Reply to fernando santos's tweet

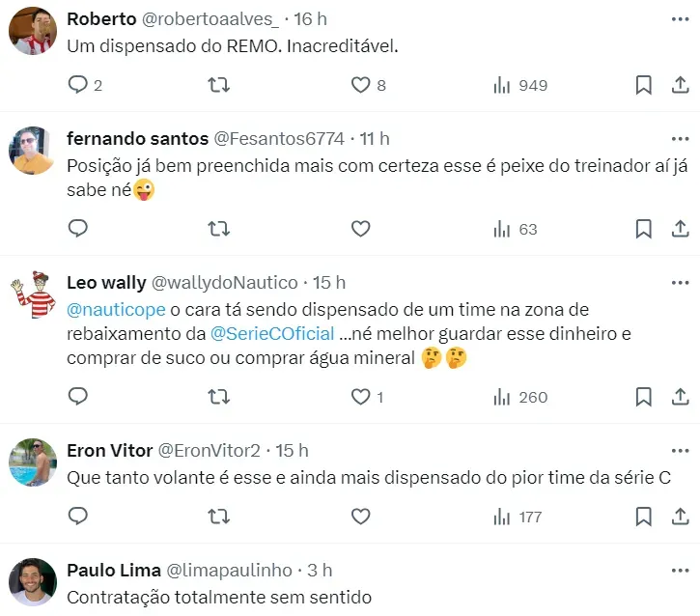tap(78, 229)
